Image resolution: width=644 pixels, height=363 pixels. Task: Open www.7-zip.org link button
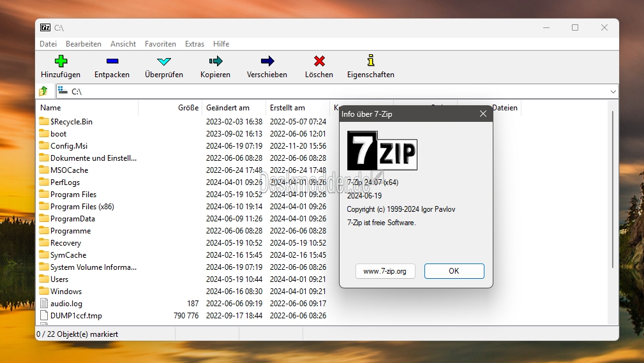point(385,271)
